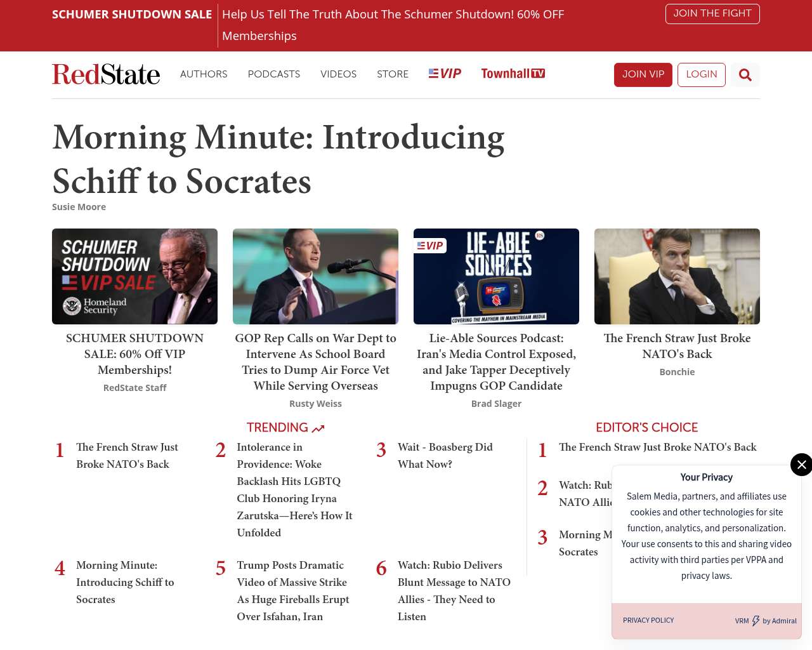View RedState Staff author page
Image resolution: width=812 pixels, height=650 pixels.
[x=134, y=388]
